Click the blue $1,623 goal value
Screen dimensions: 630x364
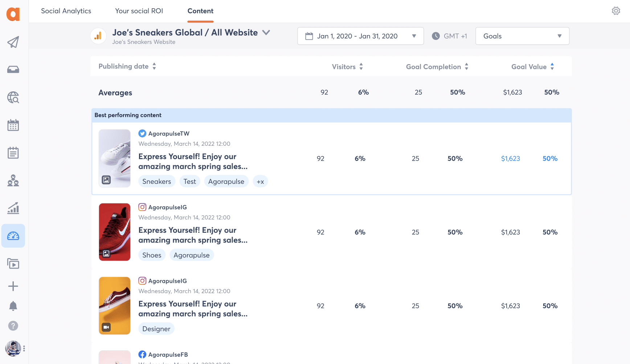pyautogui.click(x=511, y=158)
